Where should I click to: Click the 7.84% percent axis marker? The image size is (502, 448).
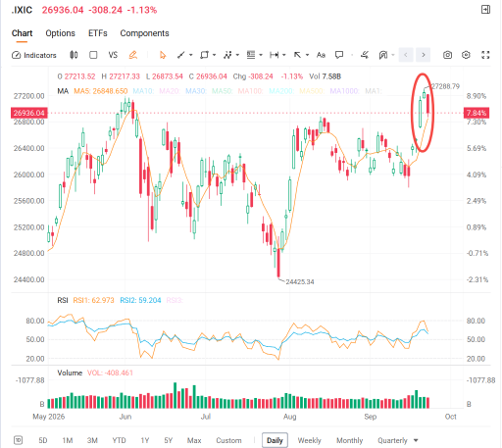(477, 113)
